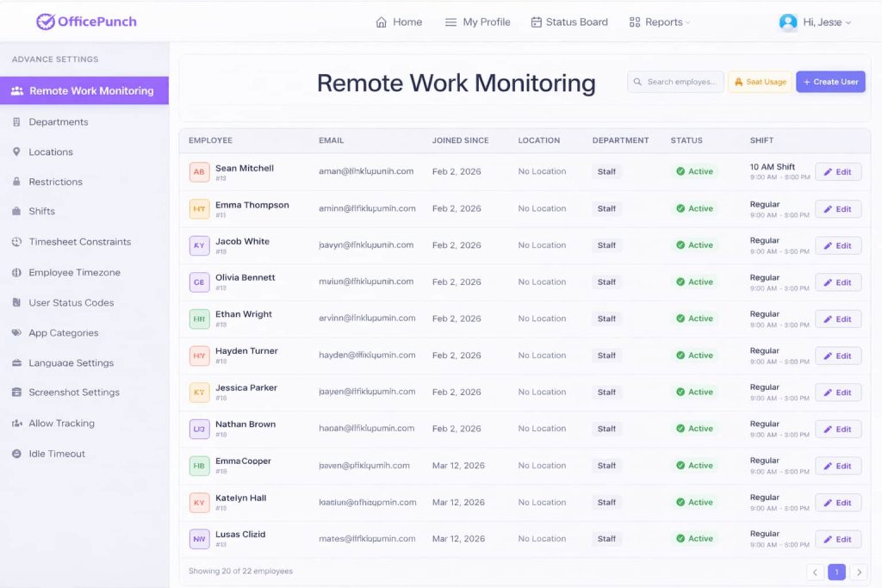Open Seat Usage details
This screenshot has width=882, height=588.
coord(760,82)
